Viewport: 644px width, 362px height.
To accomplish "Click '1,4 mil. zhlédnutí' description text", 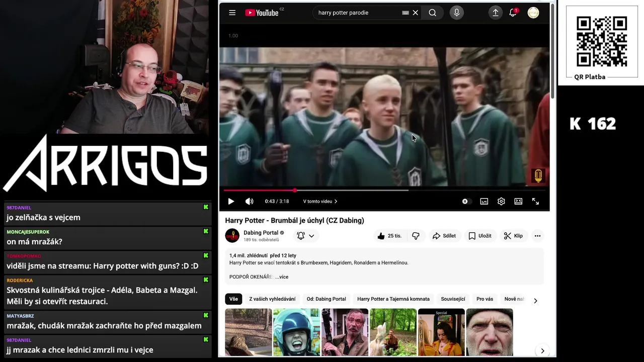I will pos(249,255).
